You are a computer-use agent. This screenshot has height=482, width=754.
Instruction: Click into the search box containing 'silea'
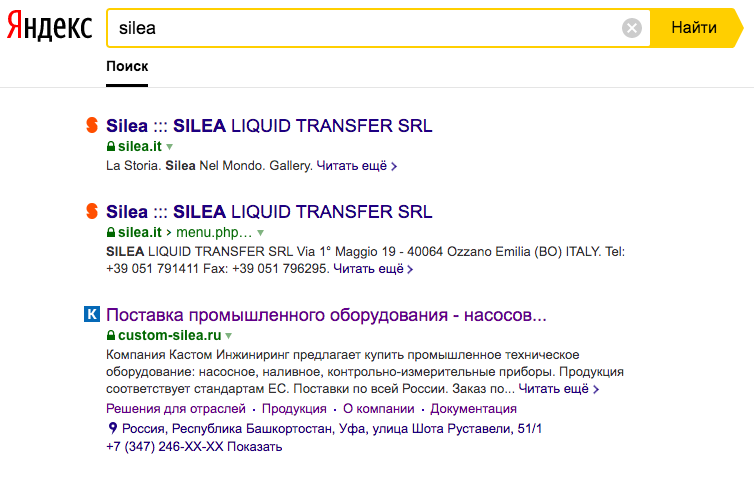coord(360,28)
